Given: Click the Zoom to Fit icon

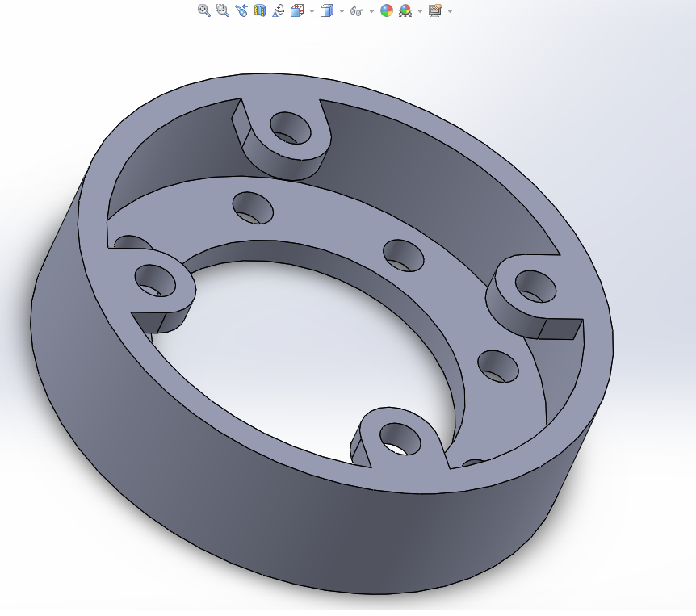Looking at the screenshot, I should (x=204, y=10).
